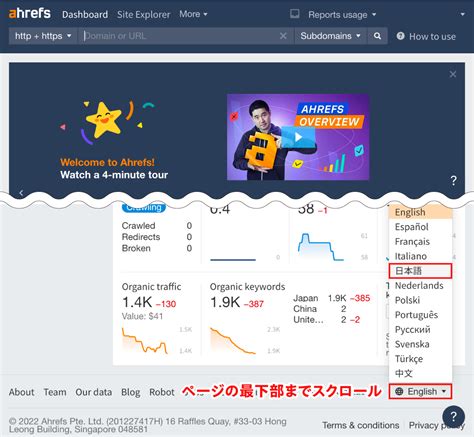Click the Organic keywords 1.9K value
This screenshot has height=437, width=474.
click(225, 302)
